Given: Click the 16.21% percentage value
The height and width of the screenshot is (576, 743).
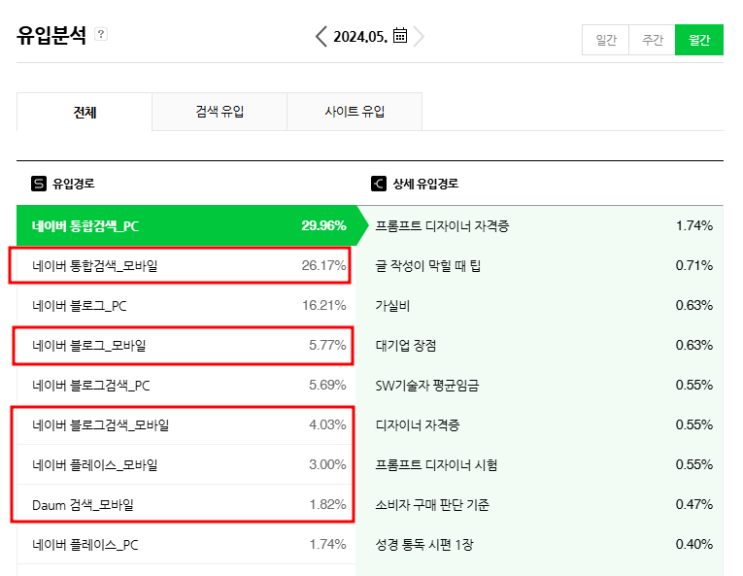Looking at the screenshot, I should pyautogui.click(x=324, y=305).
